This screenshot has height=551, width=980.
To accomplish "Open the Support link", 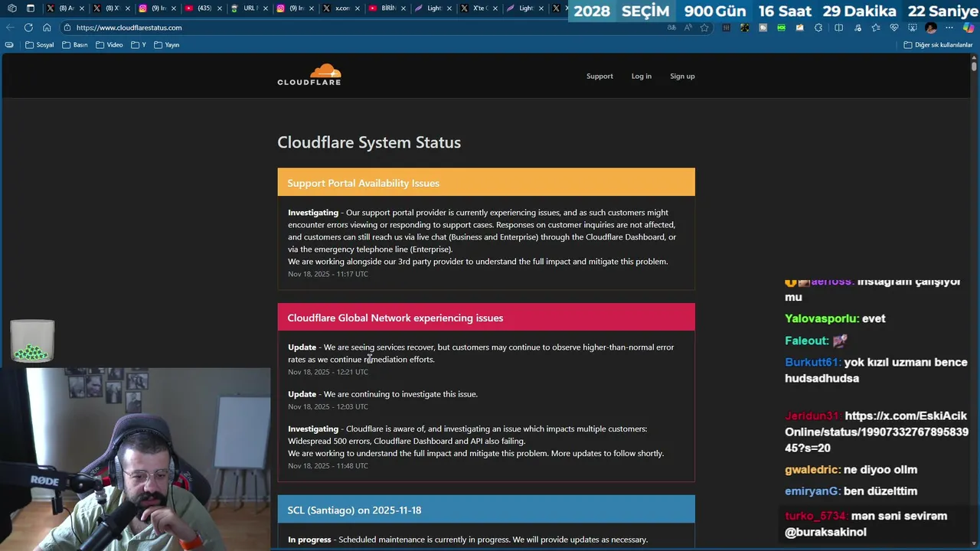I will pyautogui.click(x=599, y=76).
